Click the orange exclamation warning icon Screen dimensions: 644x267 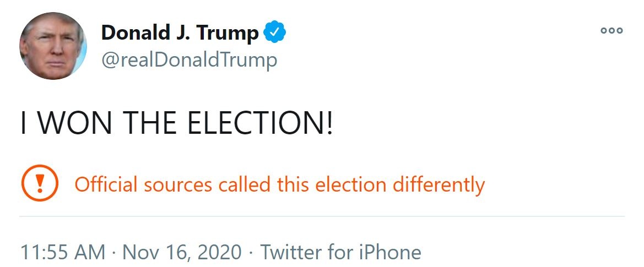40,183
